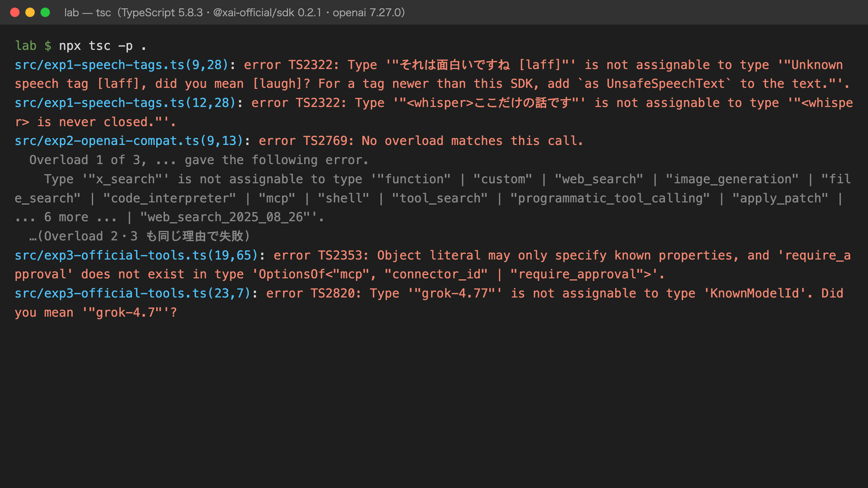Click the 'lab $' shell prompt
This screenshot has height=488, width=868.
point(33,46)
